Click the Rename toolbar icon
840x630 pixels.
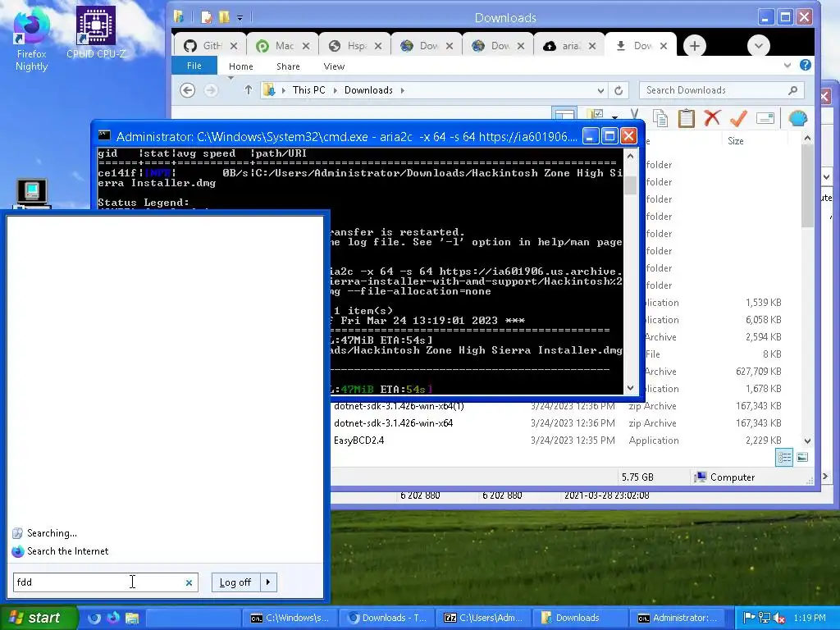[765, 118]
